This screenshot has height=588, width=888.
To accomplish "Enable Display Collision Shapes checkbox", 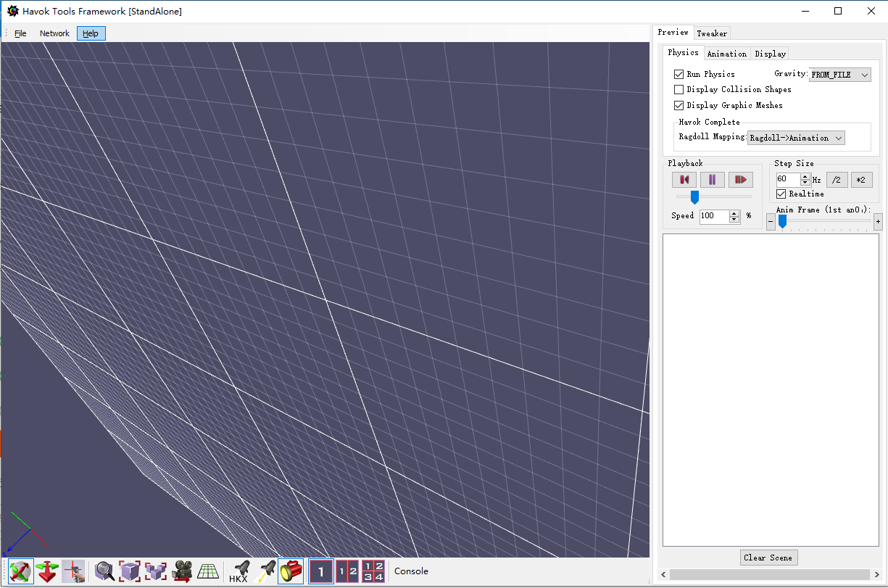I will (x=679, y=90).
